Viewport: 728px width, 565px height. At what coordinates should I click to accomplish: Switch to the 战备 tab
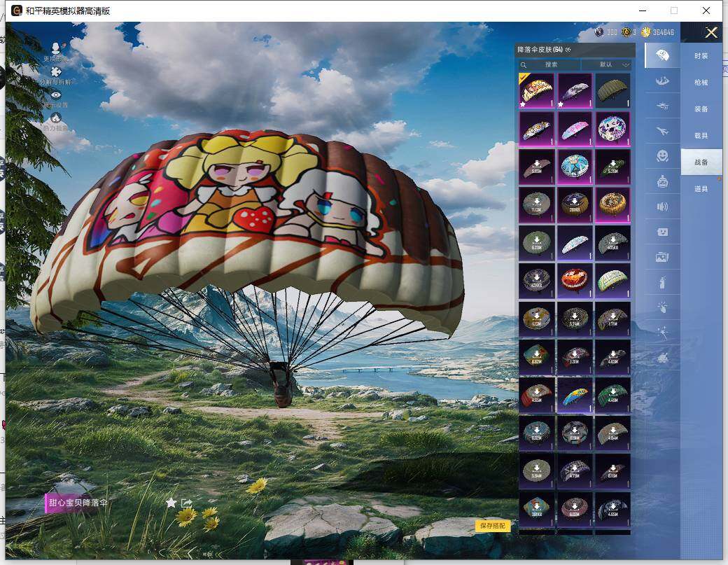point(701,162)
